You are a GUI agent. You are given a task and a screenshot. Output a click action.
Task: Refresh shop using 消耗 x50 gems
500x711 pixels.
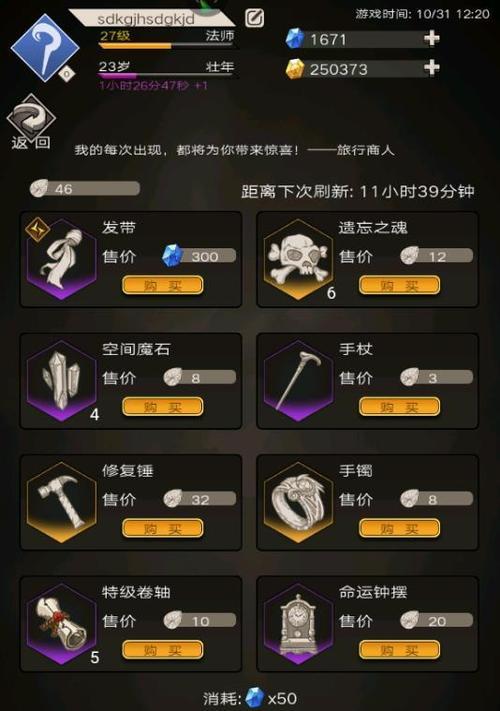pyautogui.click(x=250, y=698)
